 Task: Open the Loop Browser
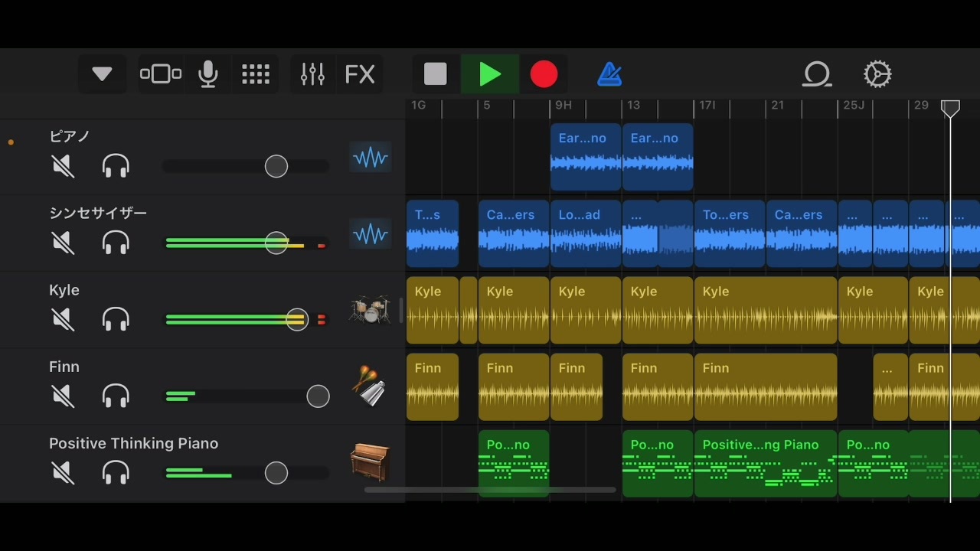point(817,74)
